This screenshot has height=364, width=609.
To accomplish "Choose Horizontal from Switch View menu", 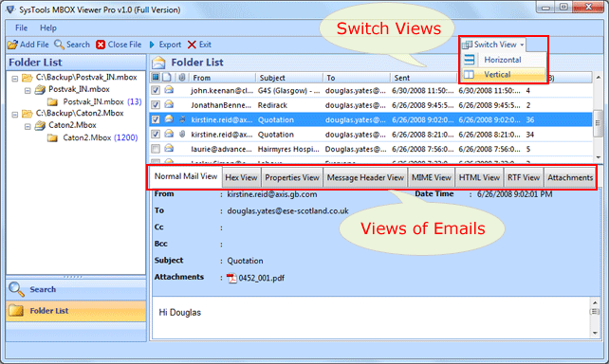I will click(504, 60).
